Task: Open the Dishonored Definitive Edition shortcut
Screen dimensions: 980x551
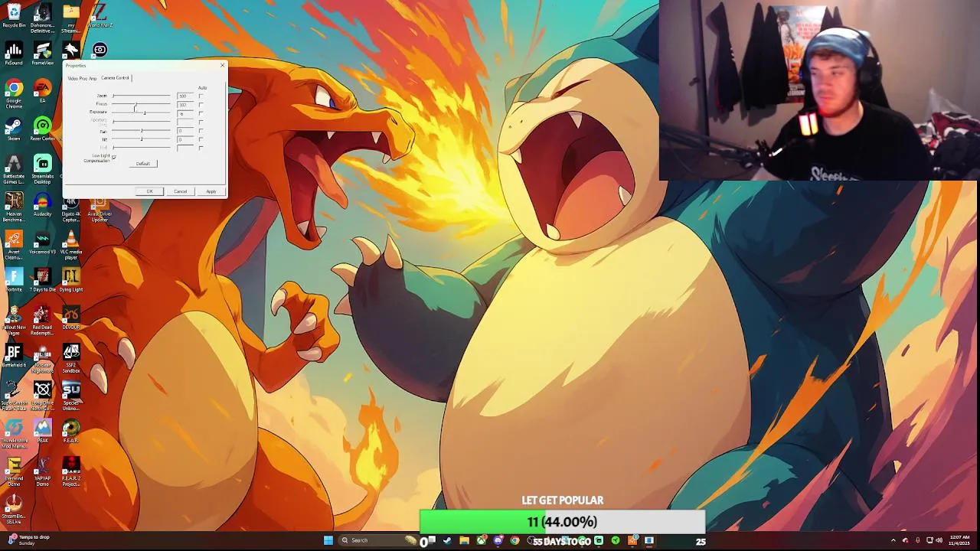Action: pyautogui.click(x=43, y=17)
